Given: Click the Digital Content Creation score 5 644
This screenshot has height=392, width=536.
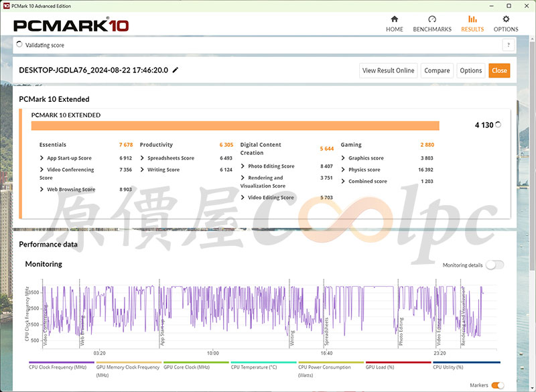Looking at the screenshot, I should point(327,149).
